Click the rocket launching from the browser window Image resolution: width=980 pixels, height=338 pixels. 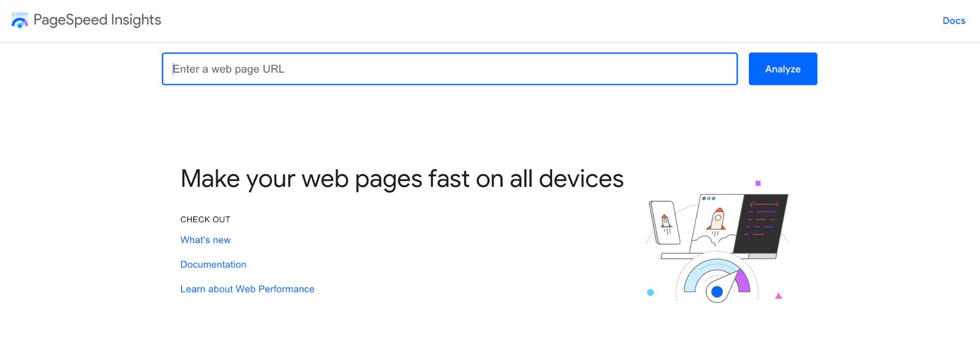(717, 219)
